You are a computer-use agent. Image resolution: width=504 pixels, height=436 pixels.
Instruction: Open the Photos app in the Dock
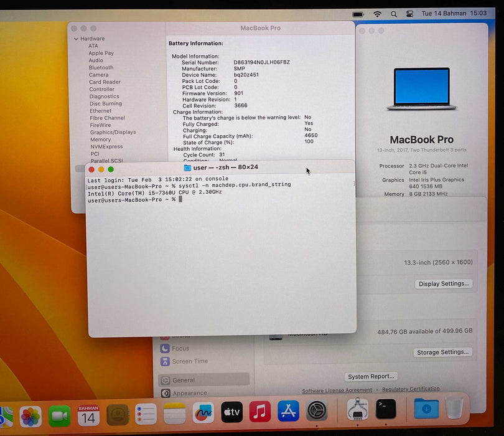(30, 416)
